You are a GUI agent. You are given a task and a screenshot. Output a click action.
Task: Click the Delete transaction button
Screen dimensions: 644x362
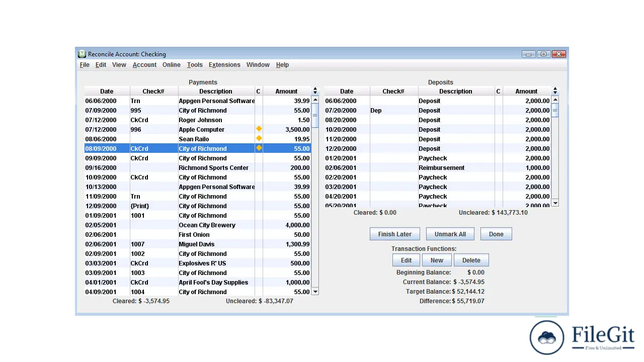(x=471, y=260)
